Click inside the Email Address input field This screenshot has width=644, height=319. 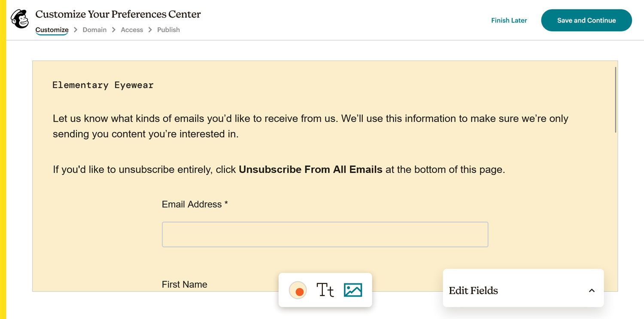(325, 234)
